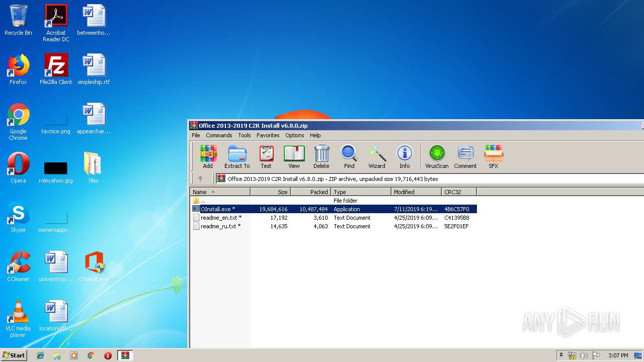Open the Comment tool
This screenshot has height=362, width=644.
465,157
